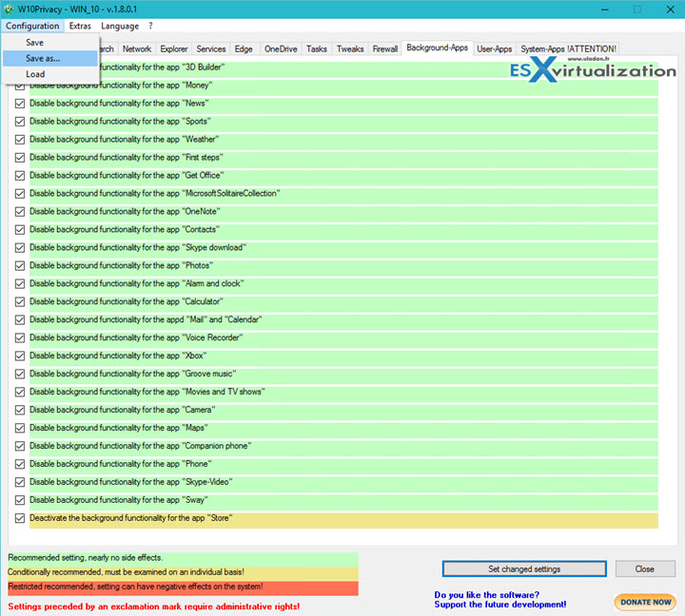This screenshot has width=685, height=616.
Task: Choose Load in the Configuration dropdown
Action: (50, 74)
